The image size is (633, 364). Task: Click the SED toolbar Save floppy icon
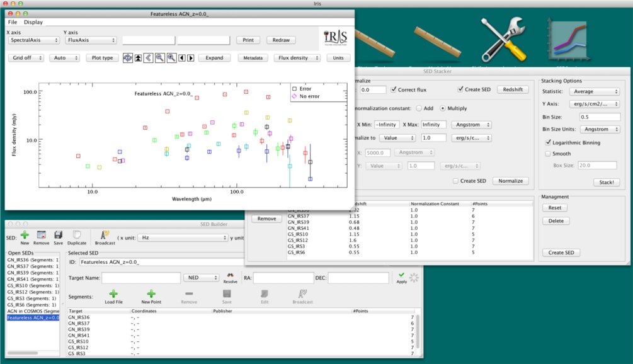[x=58, y=235]
